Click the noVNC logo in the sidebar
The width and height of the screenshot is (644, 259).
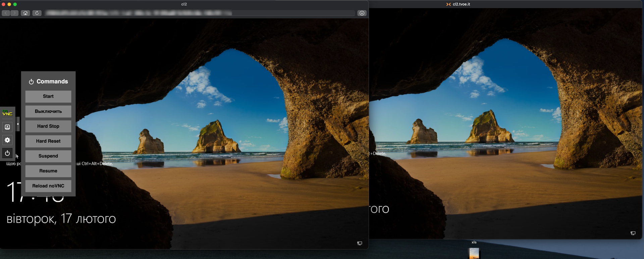pos(7,114)
